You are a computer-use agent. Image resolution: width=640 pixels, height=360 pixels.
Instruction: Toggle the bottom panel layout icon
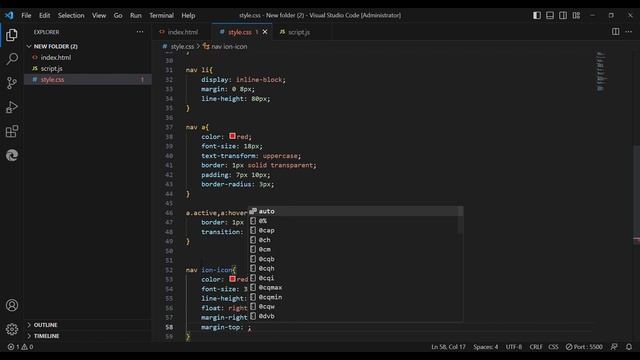(x=550, y=16)
